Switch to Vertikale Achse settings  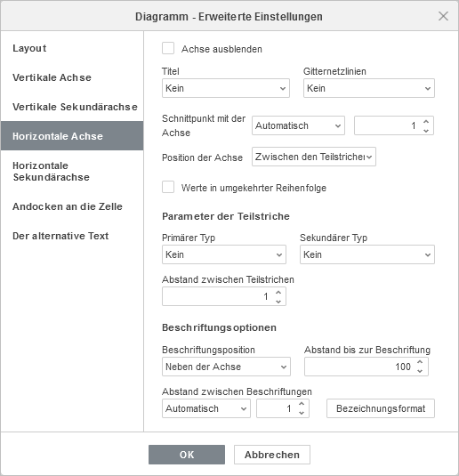(72, 77)
